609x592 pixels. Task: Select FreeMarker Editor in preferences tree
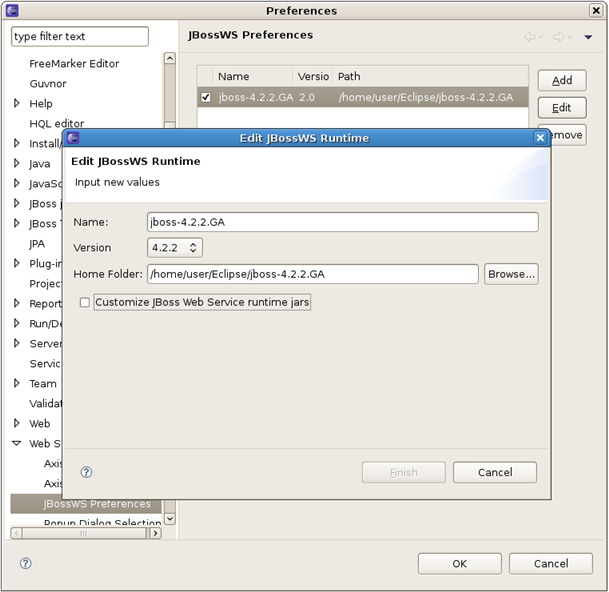coord(74,63)
